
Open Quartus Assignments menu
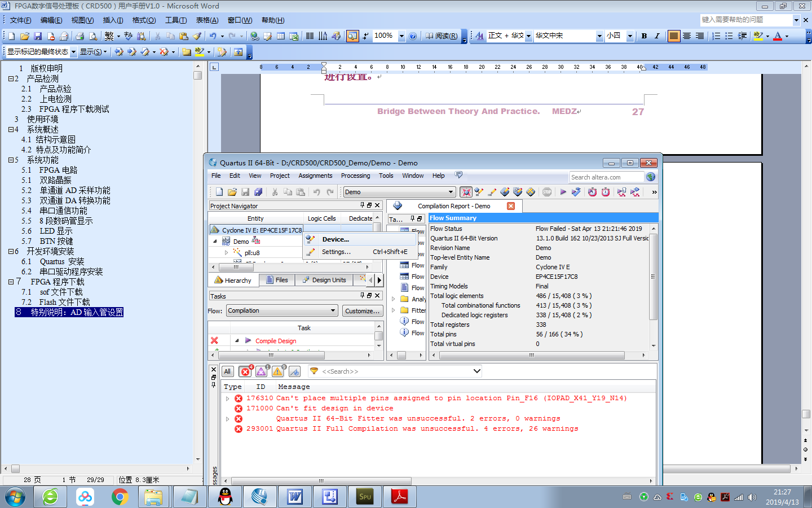tap(315, 176)
